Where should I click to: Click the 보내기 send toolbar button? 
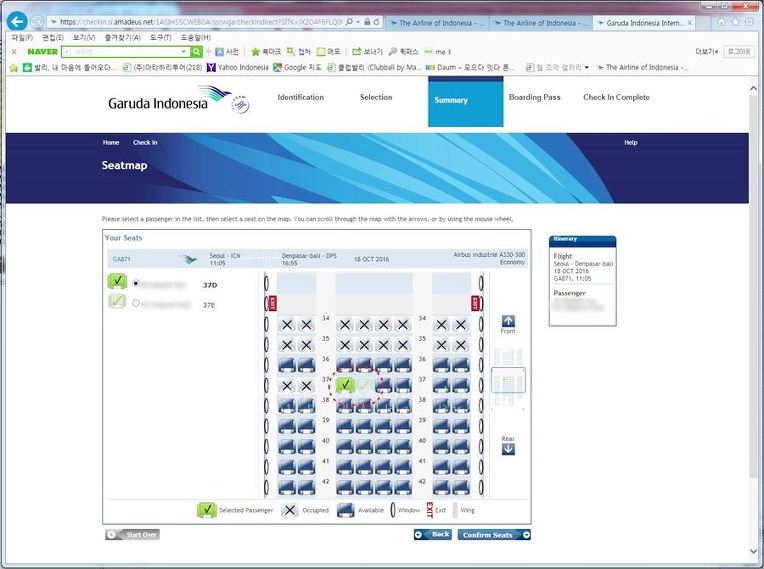pyautogui.click(x=367, y=52)
